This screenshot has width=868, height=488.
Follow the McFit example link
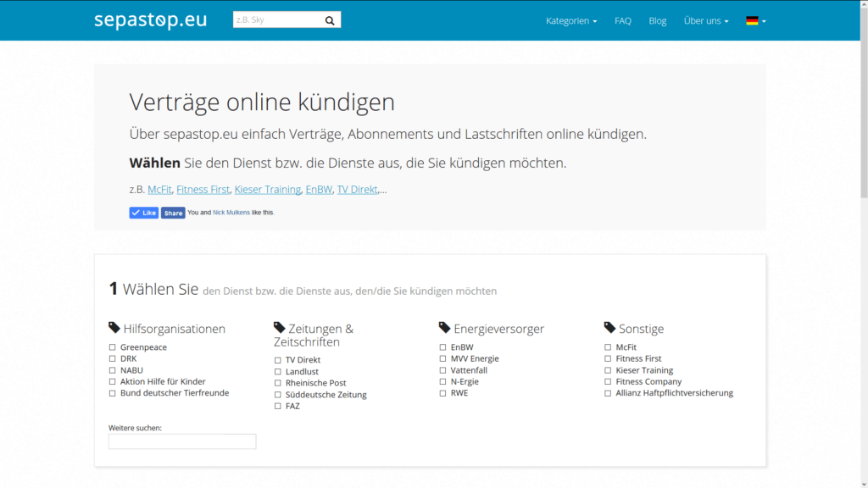(159, 189)
